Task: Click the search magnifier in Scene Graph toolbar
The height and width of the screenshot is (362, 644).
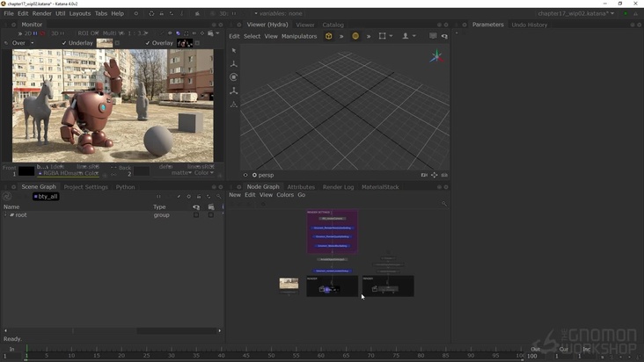Action: tap(219, 196)
